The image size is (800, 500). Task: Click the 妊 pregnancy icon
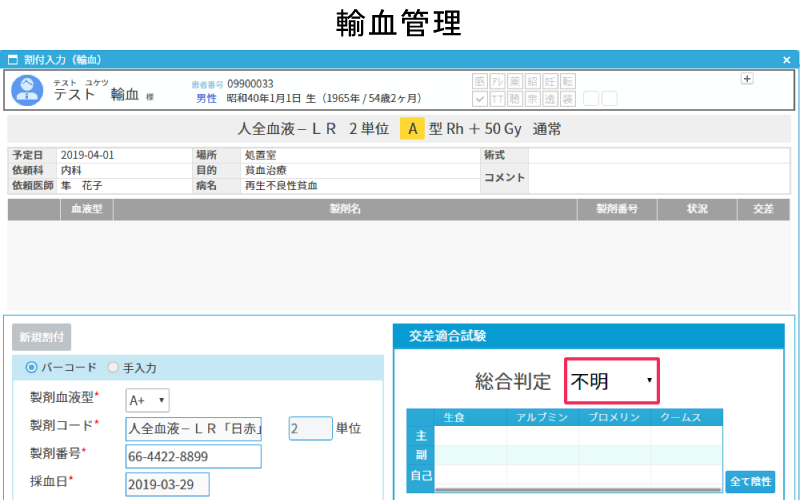tap(550, 81)
